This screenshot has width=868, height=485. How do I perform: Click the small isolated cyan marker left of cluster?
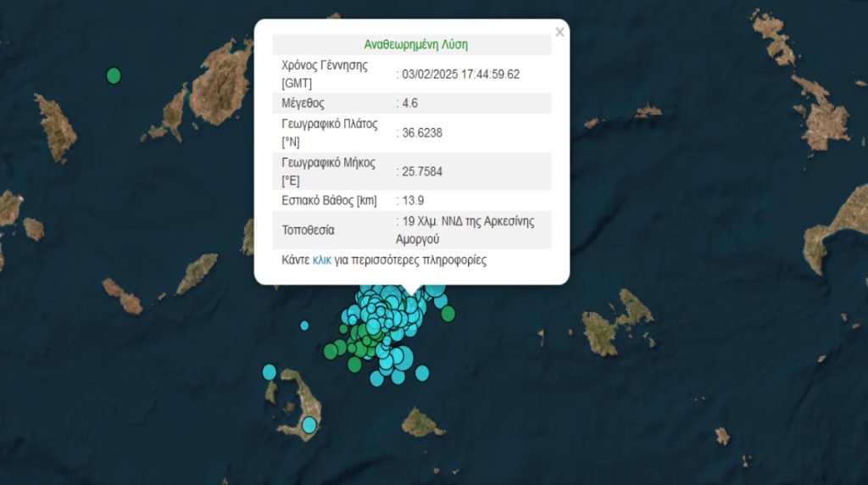tap(304, 325)
